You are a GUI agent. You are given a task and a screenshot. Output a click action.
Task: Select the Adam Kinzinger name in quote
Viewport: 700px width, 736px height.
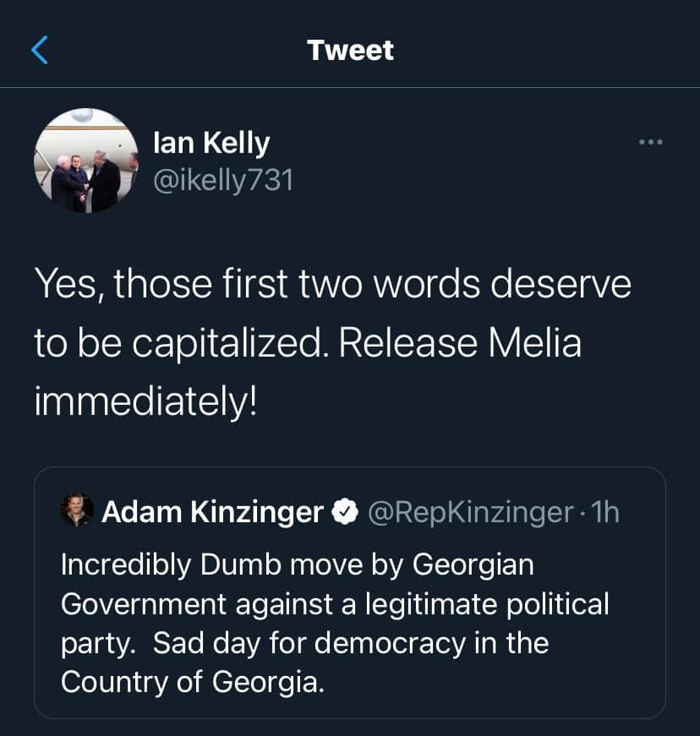(x=212, y=511)
